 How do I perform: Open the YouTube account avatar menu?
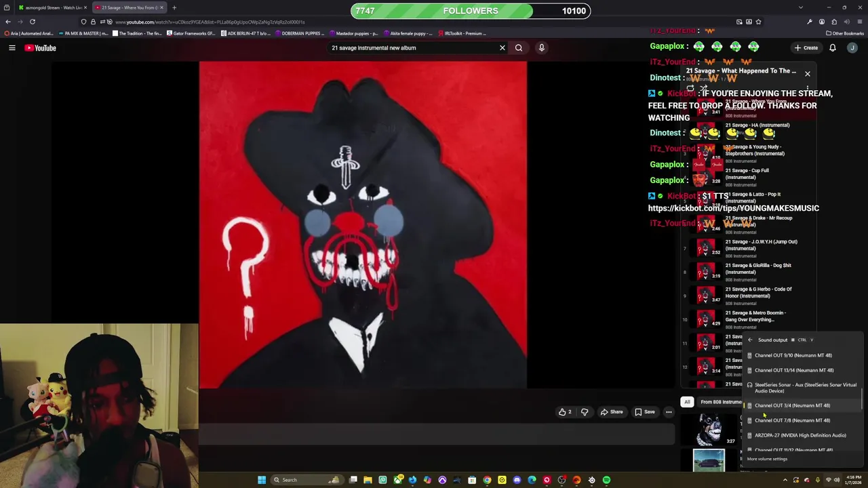(852, 47)
